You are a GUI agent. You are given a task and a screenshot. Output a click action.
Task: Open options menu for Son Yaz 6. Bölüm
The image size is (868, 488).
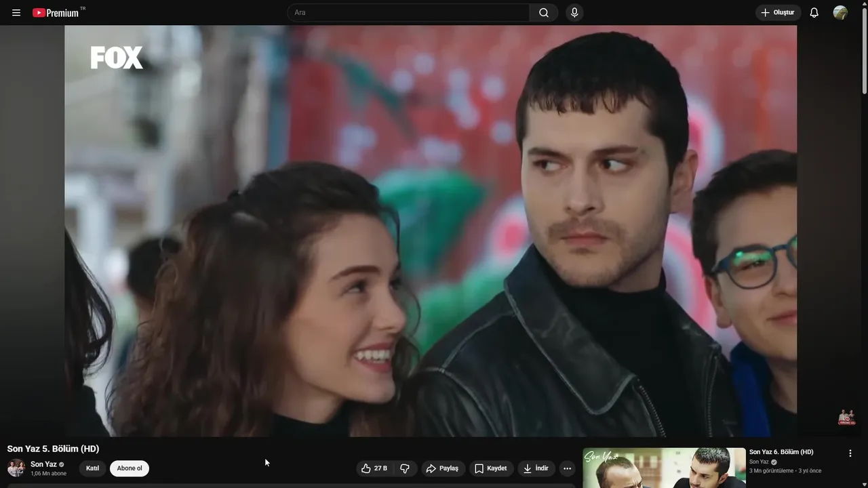[x=850, y=453]
